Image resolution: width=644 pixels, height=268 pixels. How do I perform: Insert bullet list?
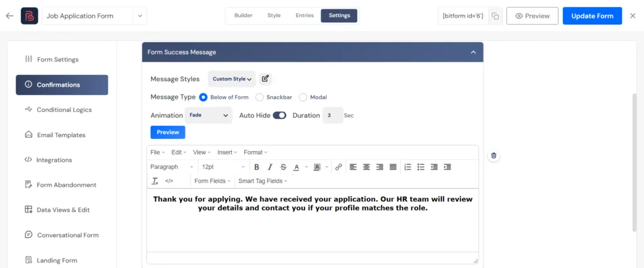(x=421, y=167)
